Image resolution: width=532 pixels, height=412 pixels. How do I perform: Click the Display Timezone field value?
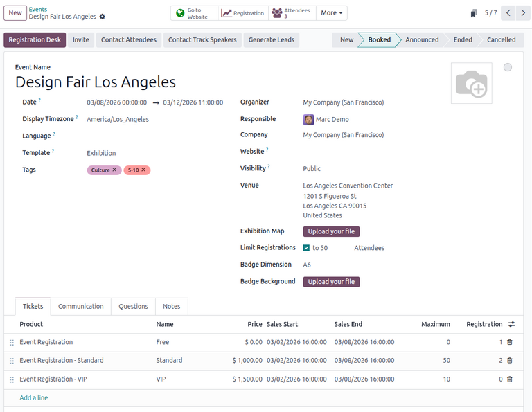(x=118, y=119)
